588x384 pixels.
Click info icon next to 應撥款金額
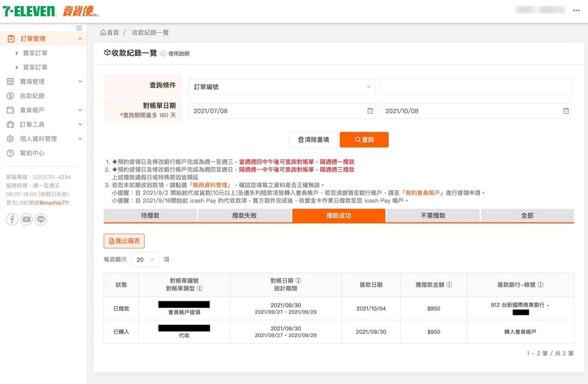pos(449,285)
